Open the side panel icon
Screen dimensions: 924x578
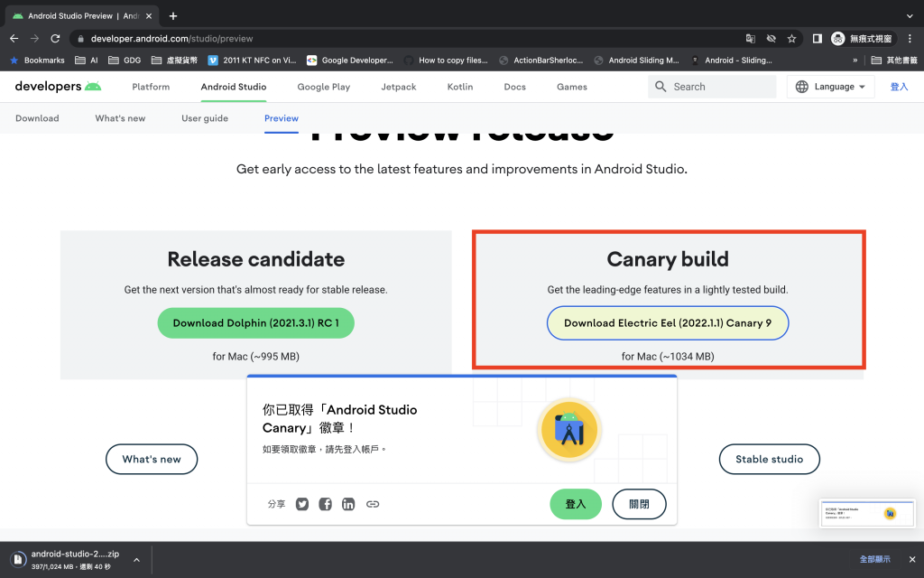817,38
